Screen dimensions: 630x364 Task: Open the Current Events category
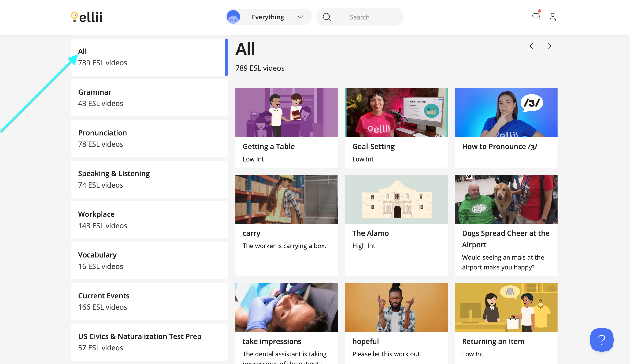pyautogui.click(x=149, y=301)
